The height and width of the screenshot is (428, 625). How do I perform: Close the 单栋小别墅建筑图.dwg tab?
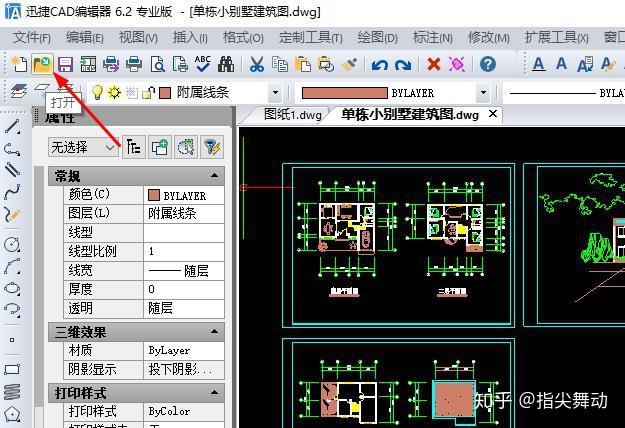click(x=493, y=114)
